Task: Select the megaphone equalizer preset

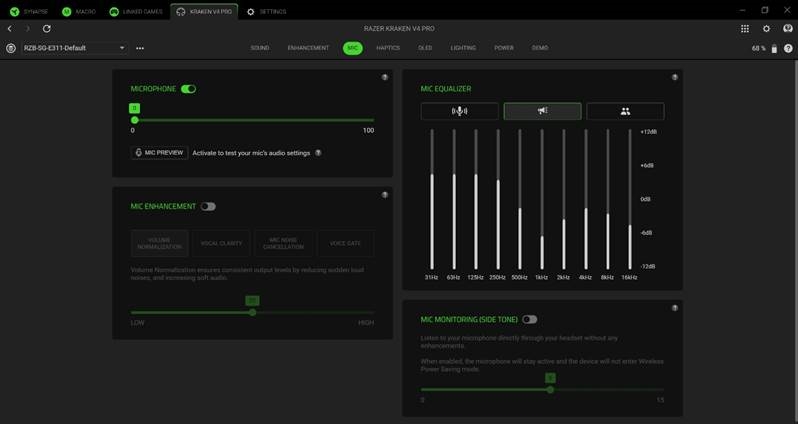Action: pos(543,111)
